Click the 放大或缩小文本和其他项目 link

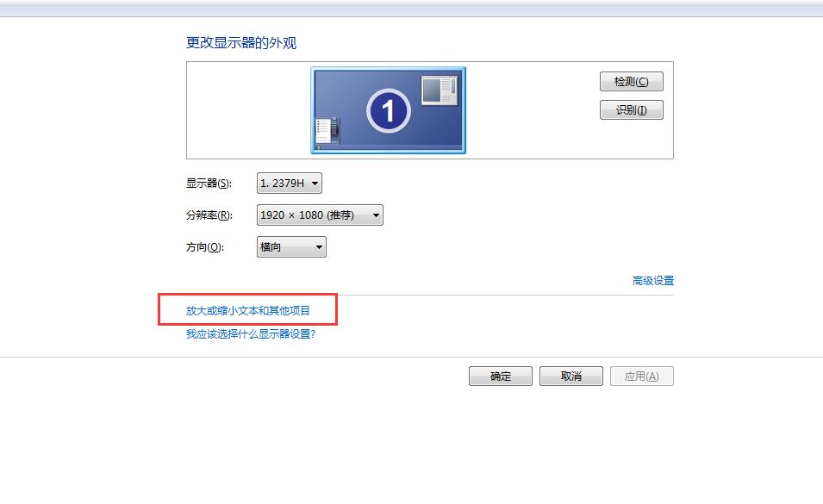(x=247, y=310)
